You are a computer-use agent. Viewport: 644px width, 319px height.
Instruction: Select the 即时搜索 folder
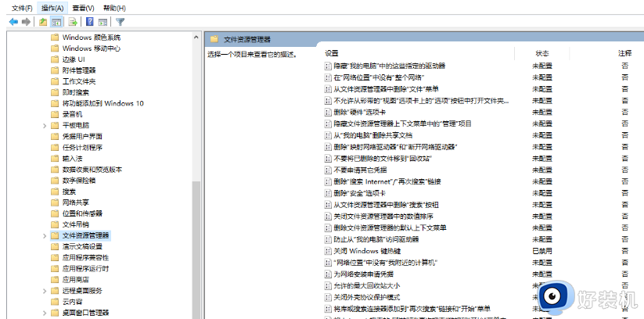(70, 93)
